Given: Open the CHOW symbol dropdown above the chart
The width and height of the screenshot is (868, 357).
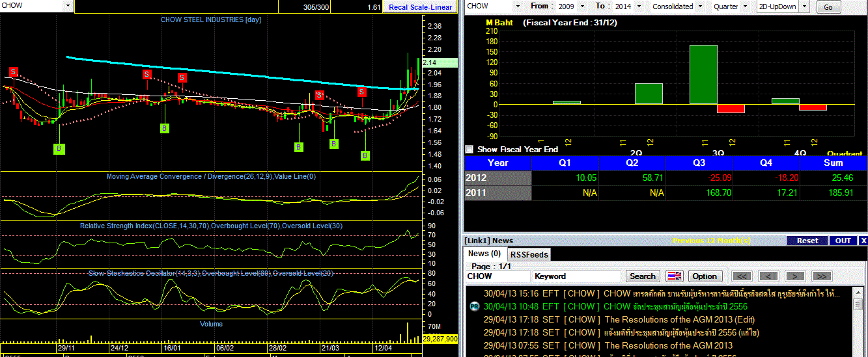Looking at the screenshot, I should 68,6.
